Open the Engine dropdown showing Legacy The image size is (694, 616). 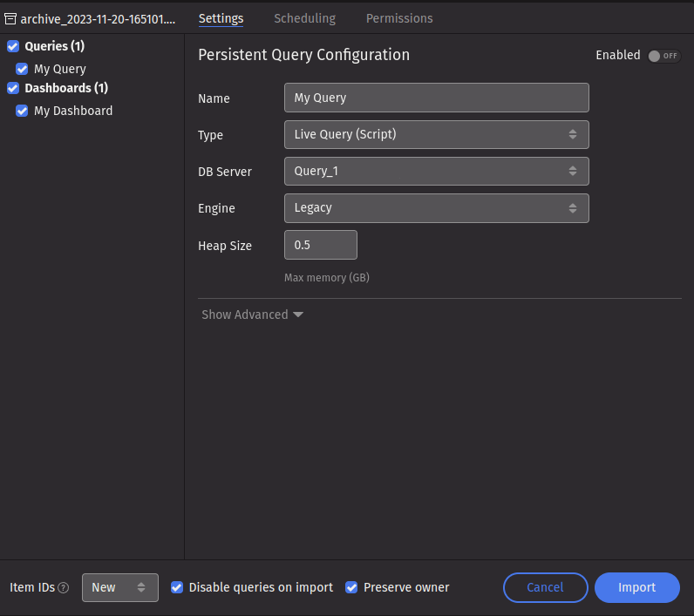[x=436, y=207]
